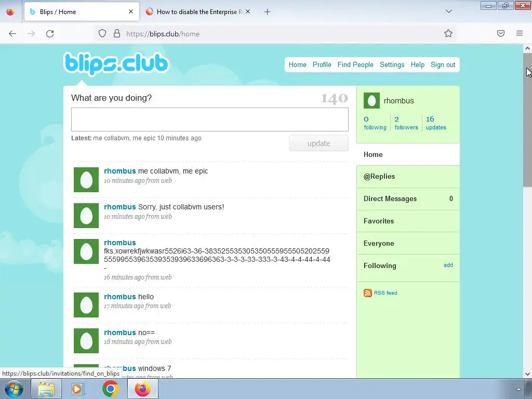The width and height of the screenshot is (532, 399).
Task: Switch to the Blips / Home tab
Action: 82,11
